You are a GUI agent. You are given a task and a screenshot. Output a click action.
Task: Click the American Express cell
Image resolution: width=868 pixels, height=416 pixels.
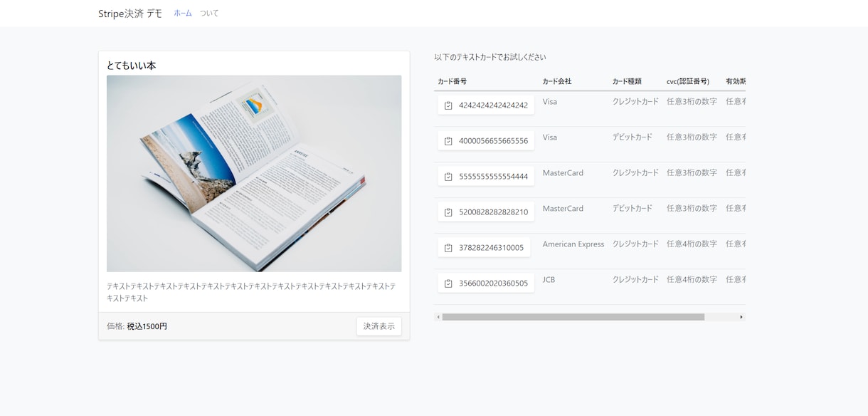coord(573,244)
